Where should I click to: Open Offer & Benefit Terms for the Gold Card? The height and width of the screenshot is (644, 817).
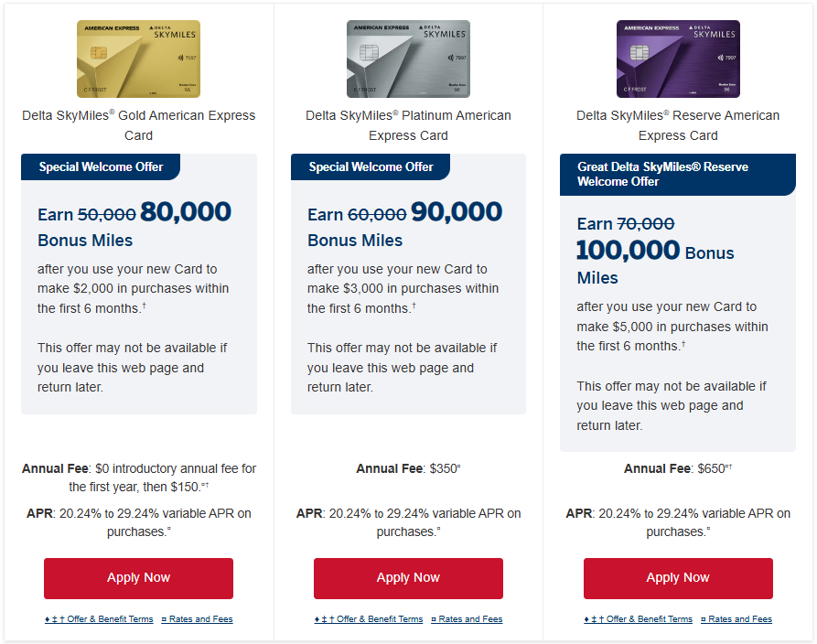click(x=99, y=618)
